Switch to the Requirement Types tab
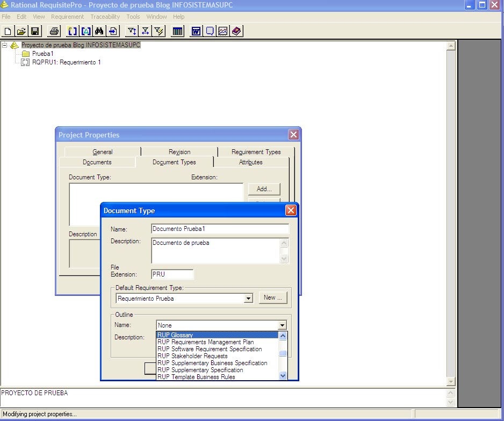 click(x=256, y=152)
